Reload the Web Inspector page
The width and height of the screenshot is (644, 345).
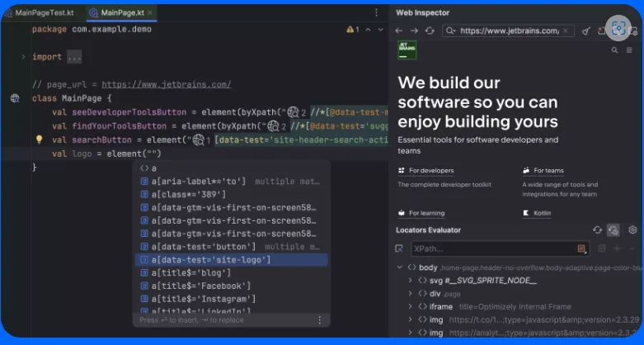430,31
